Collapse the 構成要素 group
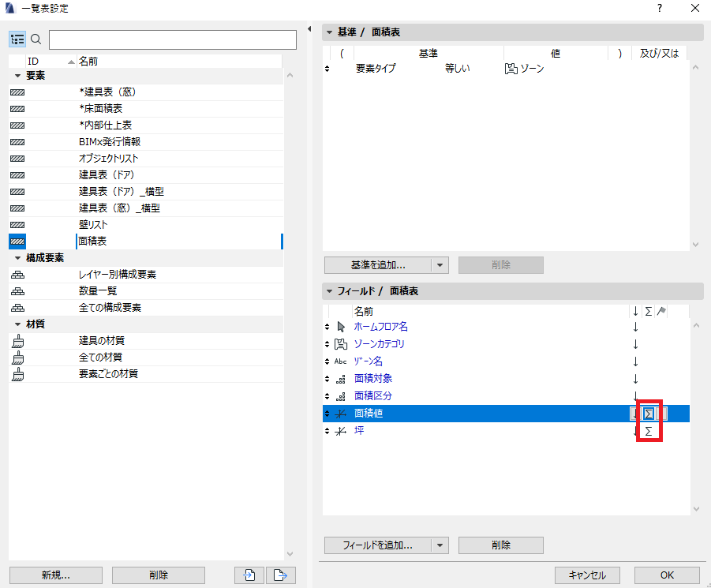The height and width of the screenshot is (588, 711). pyautogui.click(x=17, y=258)
